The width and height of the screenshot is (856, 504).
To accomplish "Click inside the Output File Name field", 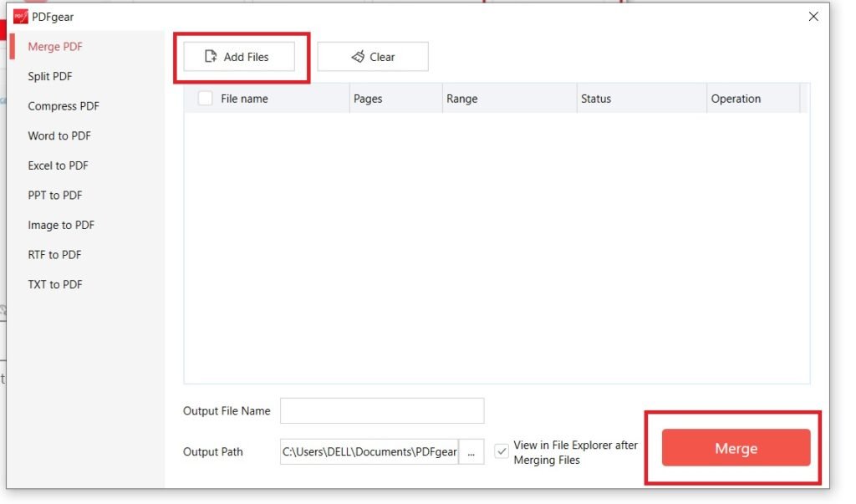I will (x=380, y=410).
